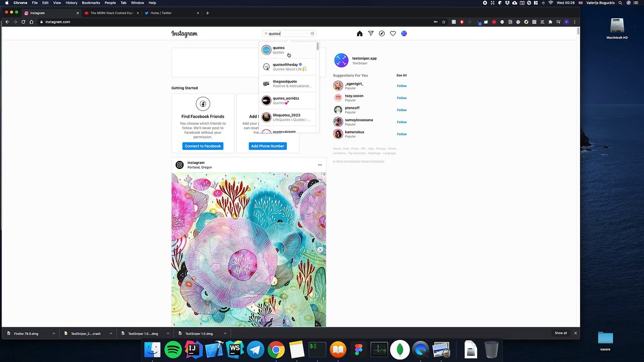Advance the post carousel with the right arrow
This screenshot has height=362, width=644.
pos(320,249)
